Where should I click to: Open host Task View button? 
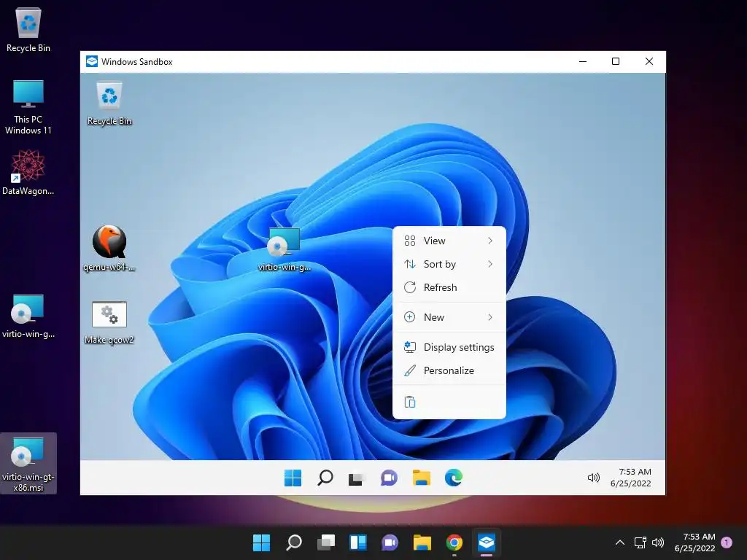coord(326,542)
